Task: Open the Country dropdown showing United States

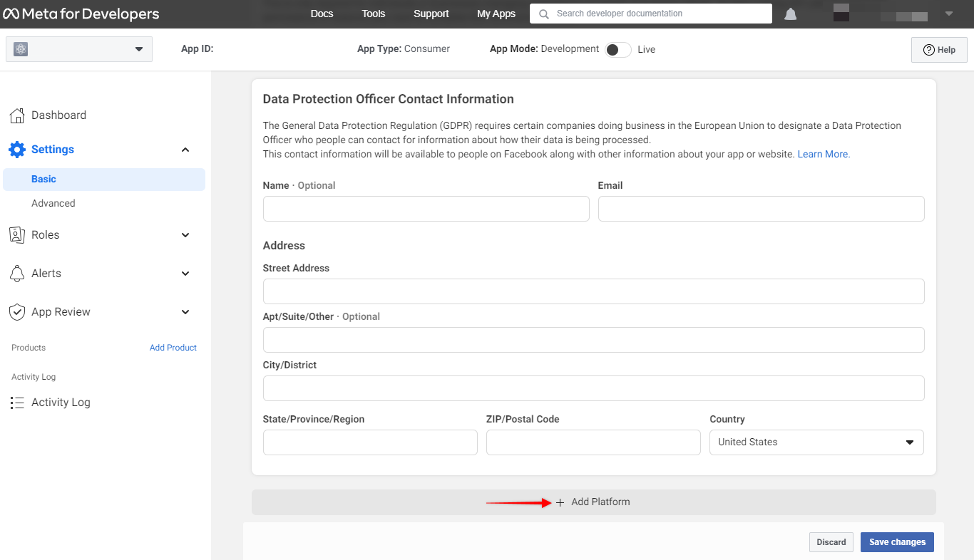Action: [x=816, y=442]
